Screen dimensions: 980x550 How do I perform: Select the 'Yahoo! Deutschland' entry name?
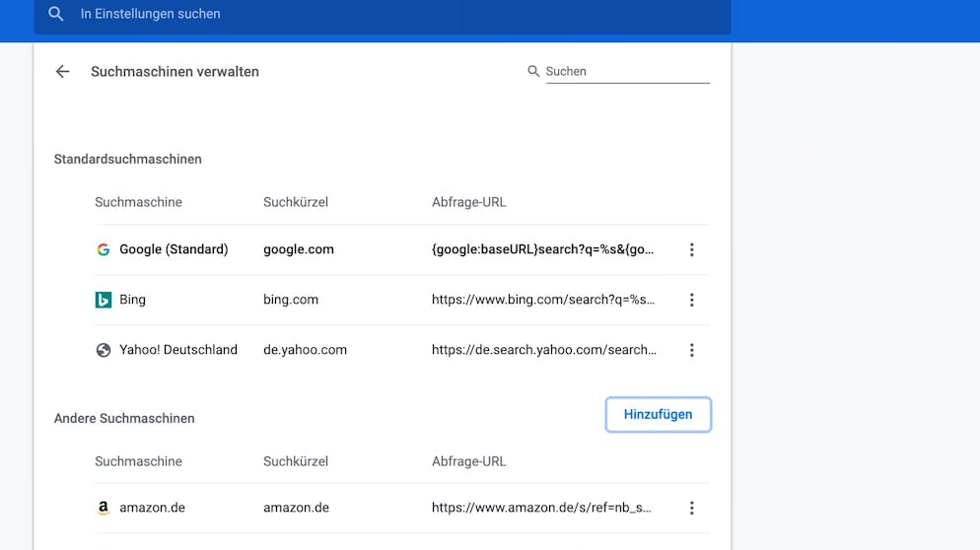pyautogui.click(x=178, y=349)
